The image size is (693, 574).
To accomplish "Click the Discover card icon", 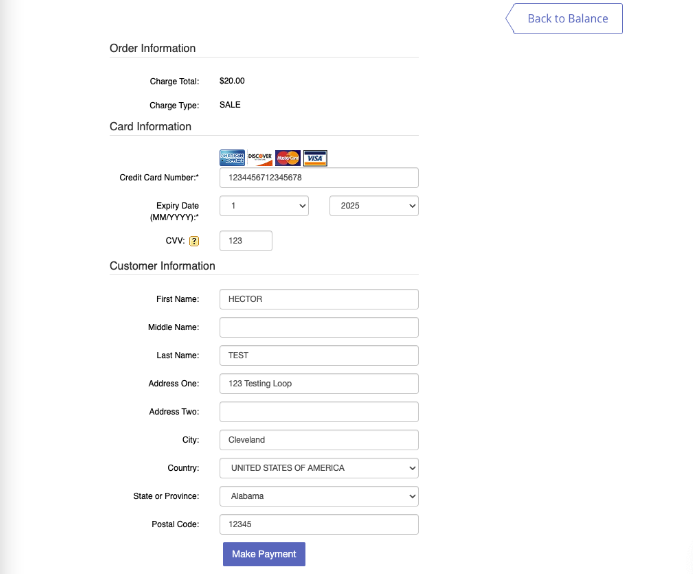I will 260,158.
